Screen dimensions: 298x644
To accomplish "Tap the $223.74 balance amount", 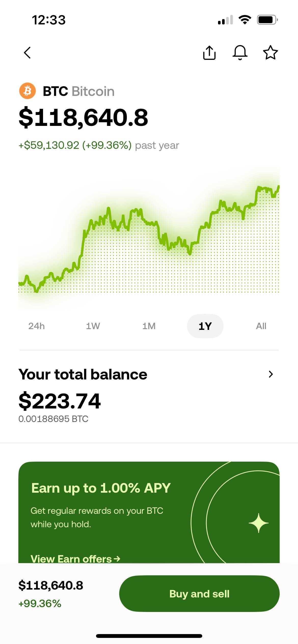I will tap(60, 401).
